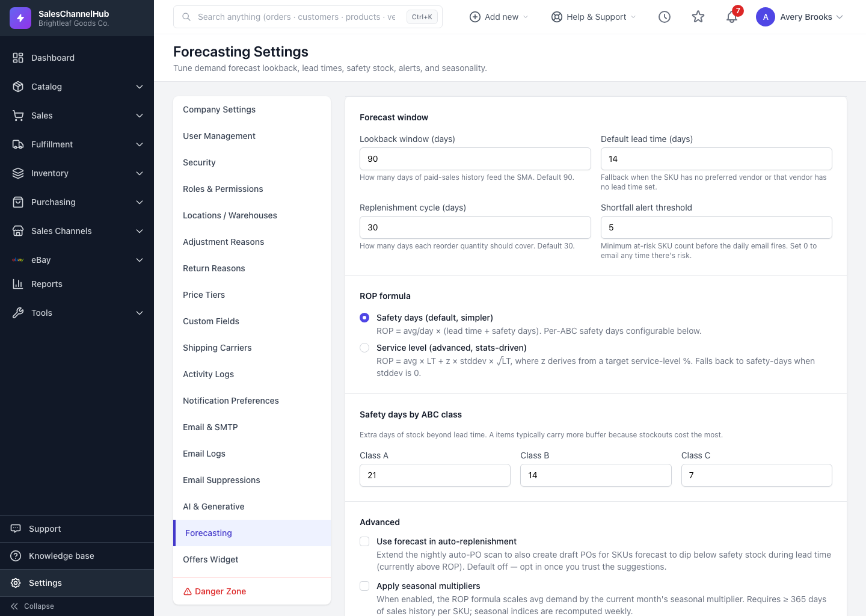Open Dashboard grid icon in sidebar
866x616 pixels.
click(18, 58)
